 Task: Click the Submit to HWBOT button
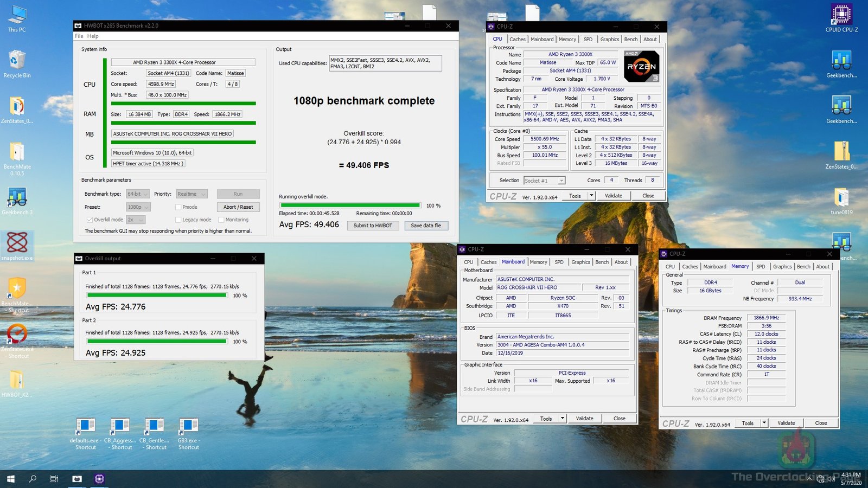(373, 226)
